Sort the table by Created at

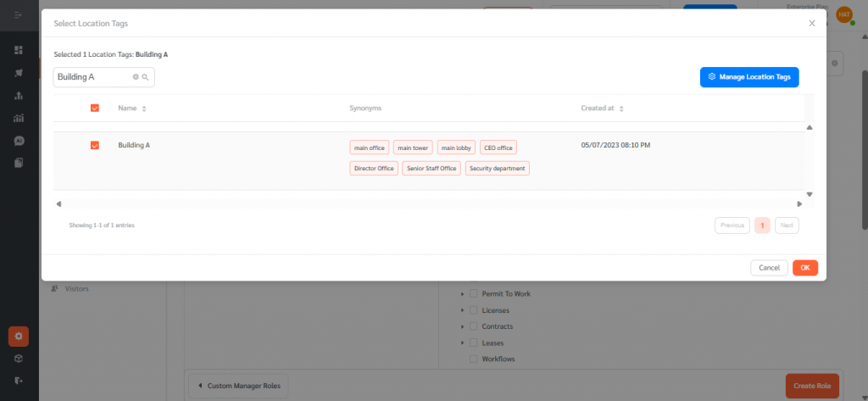point(621,109)
